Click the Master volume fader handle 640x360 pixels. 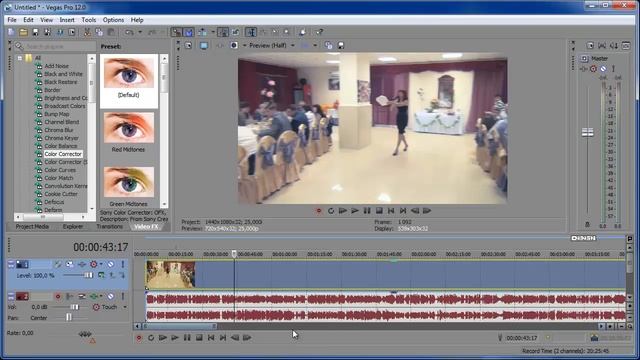tap(587, 132)
